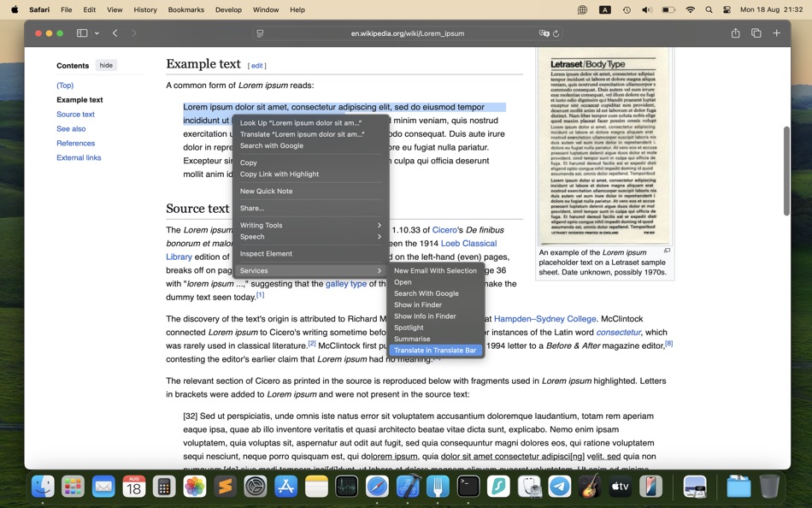This screenshot has height=508, width=812.
Task: Click edit link beside Example text
Action: tap(257, 66)
